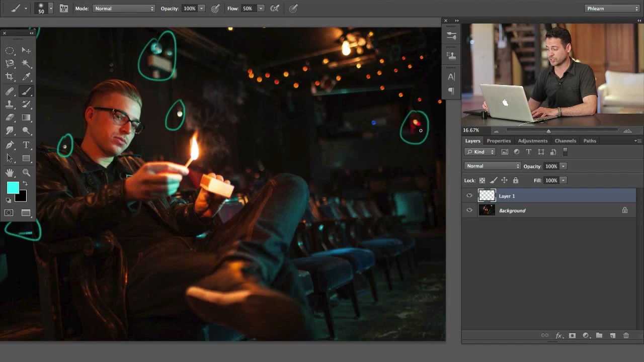Toggle pressure for opacity in options bar
This screenshot has width=644, height=362.
[x=215, y=9]
